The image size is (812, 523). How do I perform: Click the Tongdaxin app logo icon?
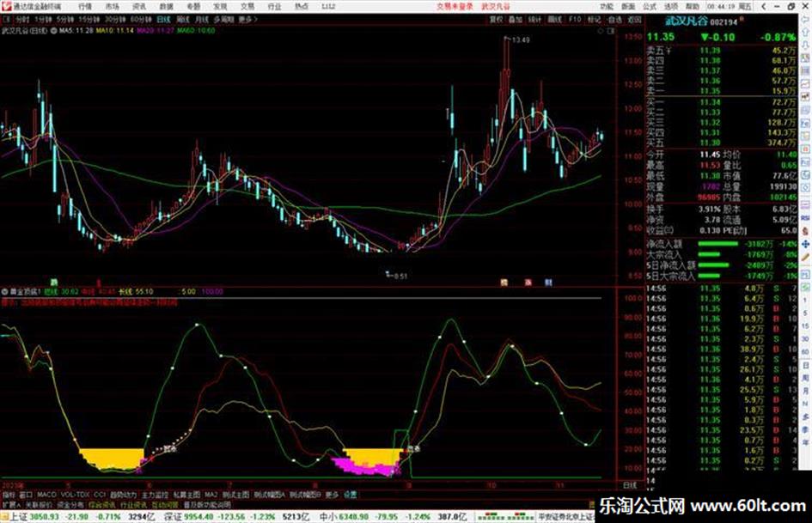7,7
